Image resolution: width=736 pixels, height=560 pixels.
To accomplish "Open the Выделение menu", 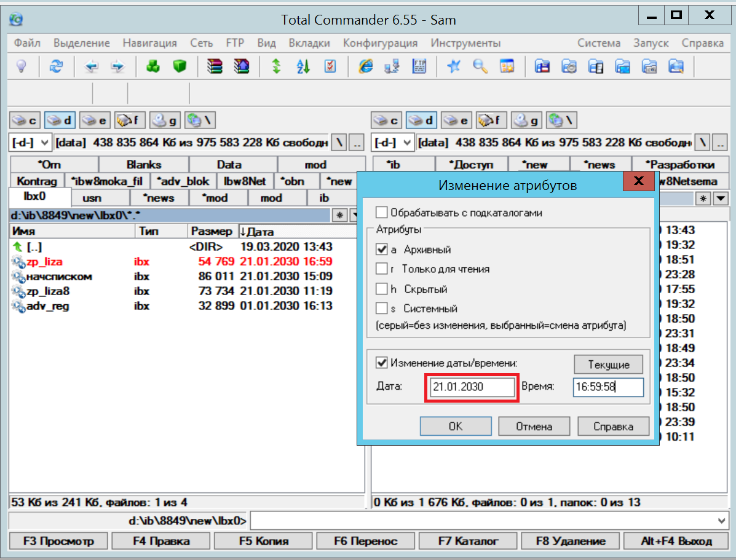I will 82,43.
